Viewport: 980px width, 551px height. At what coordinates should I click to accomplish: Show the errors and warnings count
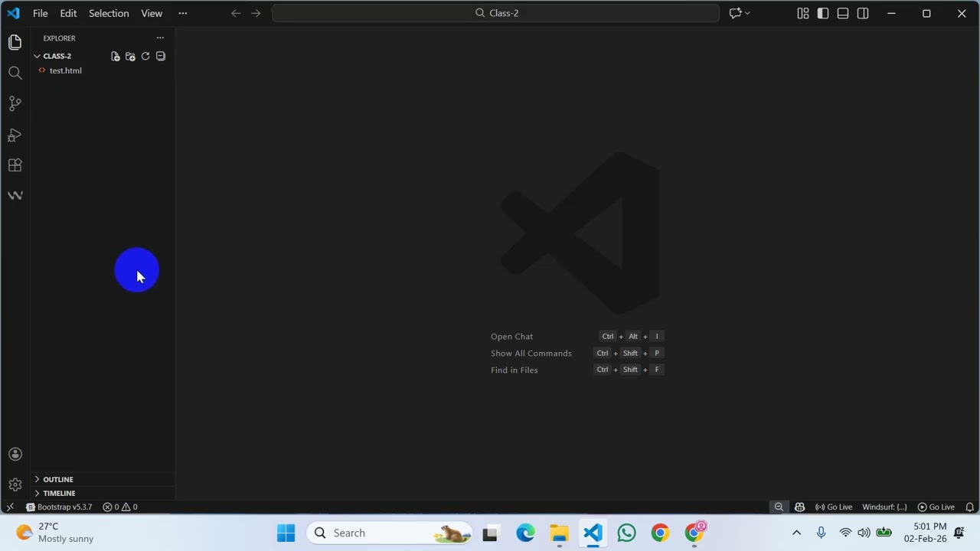tap(120, 507)
